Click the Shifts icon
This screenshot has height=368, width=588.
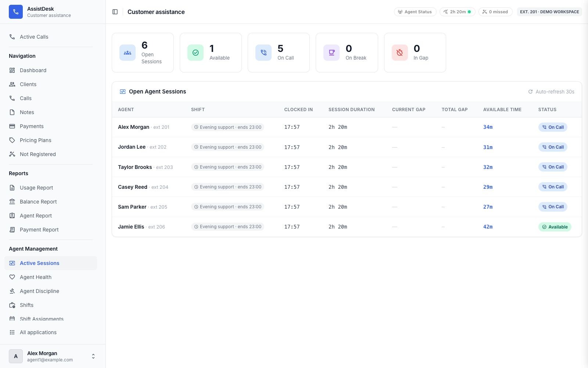[x=12, y=305]
